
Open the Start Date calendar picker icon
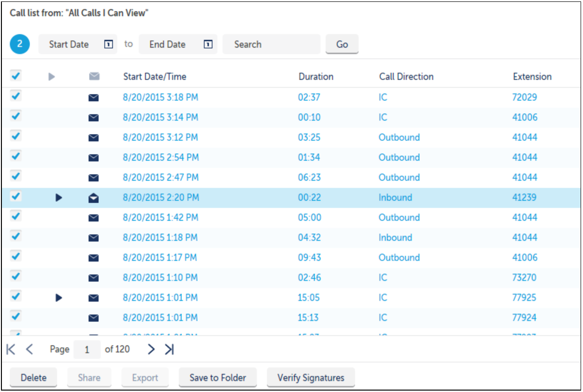click(x=108, y=44)
